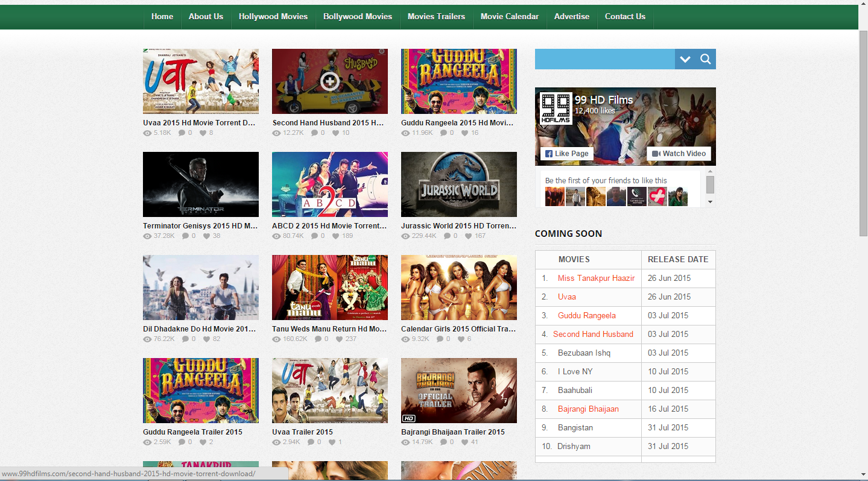The height and width of the screenshot is (481, 868).
Task: Open Second Hand Husband in Coming Soon table
Action: tap(593, 335)
